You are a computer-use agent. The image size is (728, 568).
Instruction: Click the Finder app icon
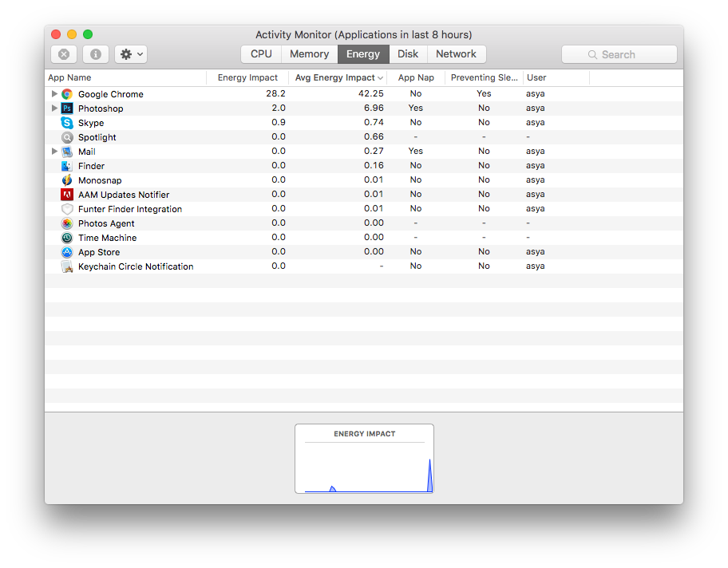coord(67,166)
